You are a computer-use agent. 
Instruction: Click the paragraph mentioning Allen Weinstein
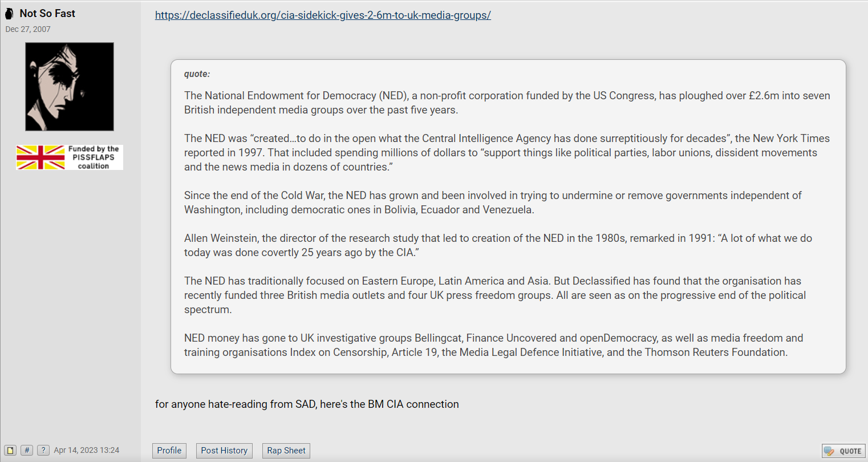click(498, 245)
